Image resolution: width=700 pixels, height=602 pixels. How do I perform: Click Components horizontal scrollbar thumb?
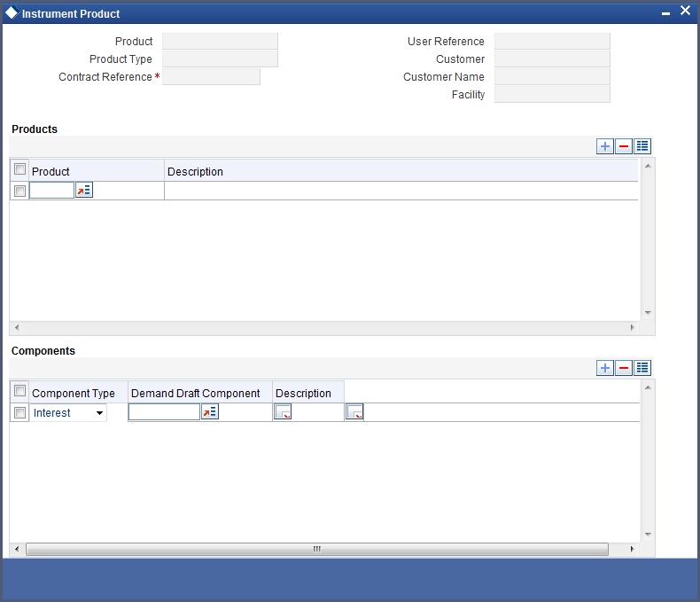(x=317, y=549)
